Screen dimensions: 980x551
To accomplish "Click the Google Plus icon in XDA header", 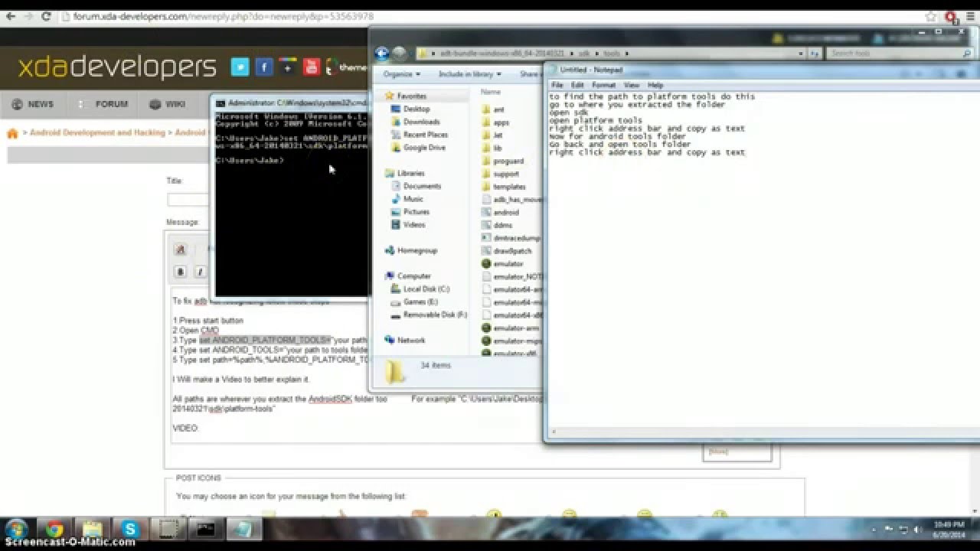I will (x=288, y=67).
